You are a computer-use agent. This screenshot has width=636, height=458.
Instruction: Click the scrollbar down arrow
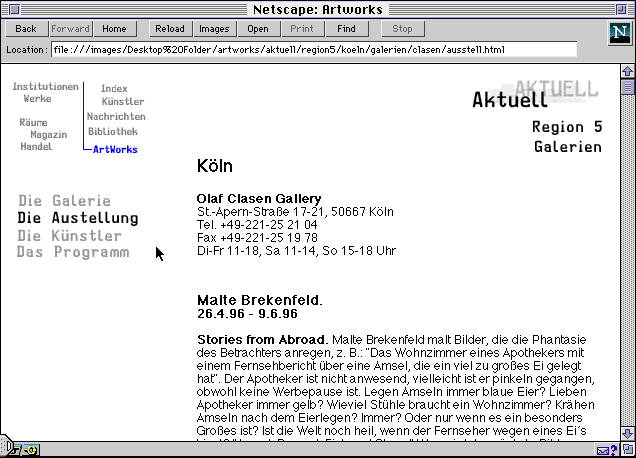coord(627,433)
